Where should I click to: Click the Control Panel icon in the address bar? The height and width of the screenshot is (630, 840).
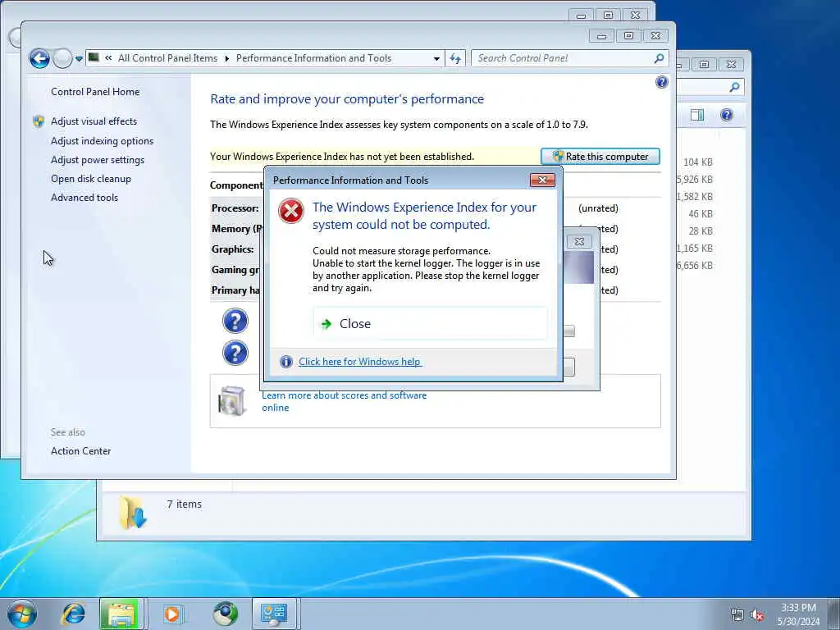(x=94, y=57)
